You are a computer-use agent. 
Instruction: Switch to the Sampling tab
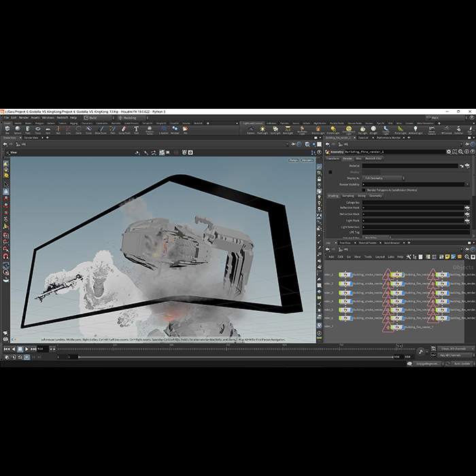tap(348, 196)
